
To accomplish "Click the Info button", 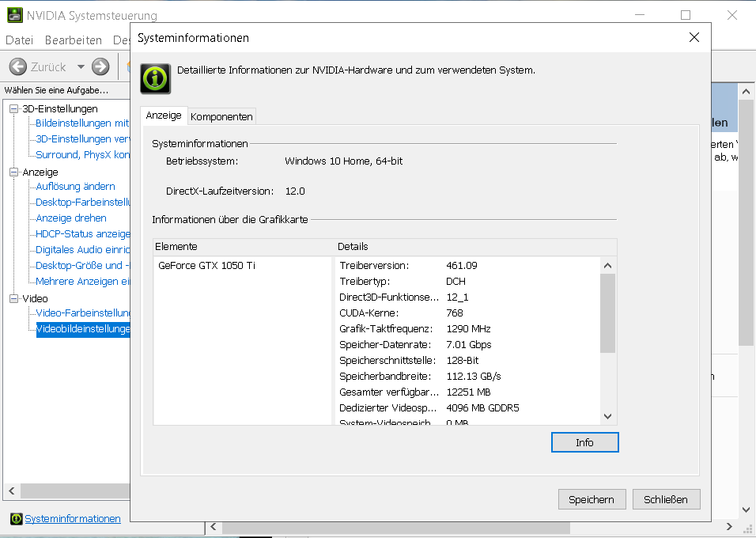I will pyautogui.click(x=584, y=442).
